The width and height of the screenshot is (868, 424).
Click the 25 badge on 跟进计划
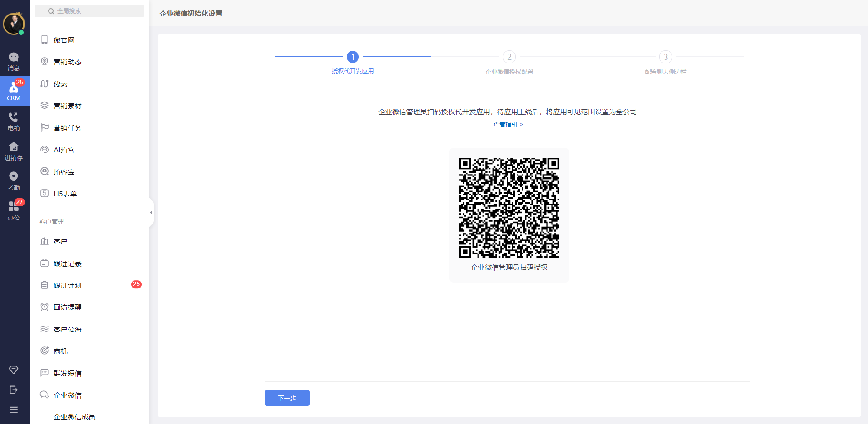[136, 284]
